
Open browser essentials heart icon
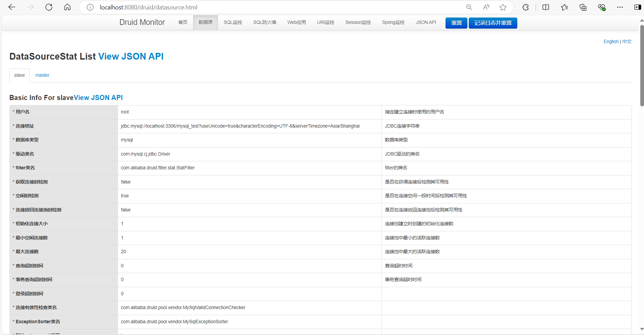[x=602, y=7]
